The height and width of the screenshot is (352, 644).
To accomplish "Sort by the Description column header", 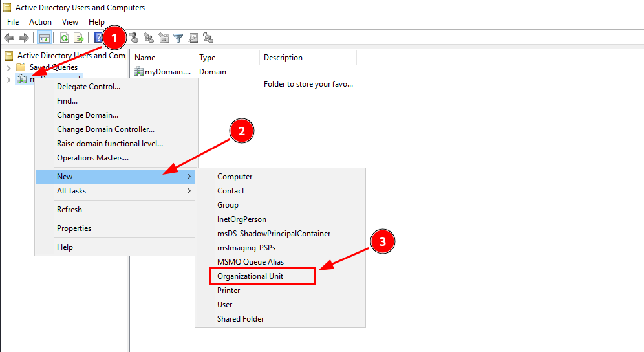I will [308, 58].
